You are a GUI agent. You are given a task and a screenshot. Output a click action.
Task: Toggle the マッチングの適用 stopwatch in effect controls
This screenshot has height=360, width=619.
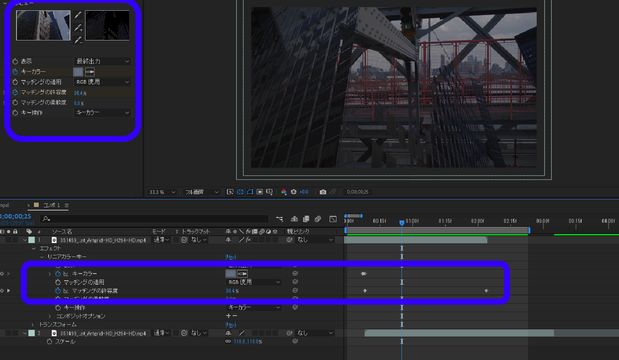(15, 82)
